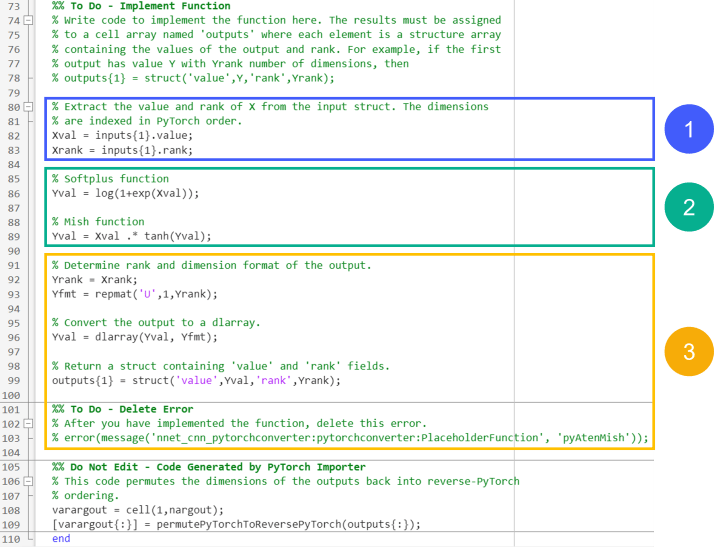Click the line 'Yfmt = repmat('U',1,Yrank);'
The image size is (714, 547).
coord(135,294)
